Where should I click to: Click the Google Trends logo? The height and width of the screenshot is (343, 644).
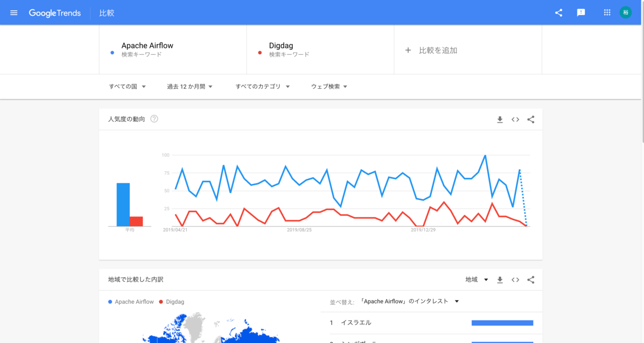(x=55, y=13)
